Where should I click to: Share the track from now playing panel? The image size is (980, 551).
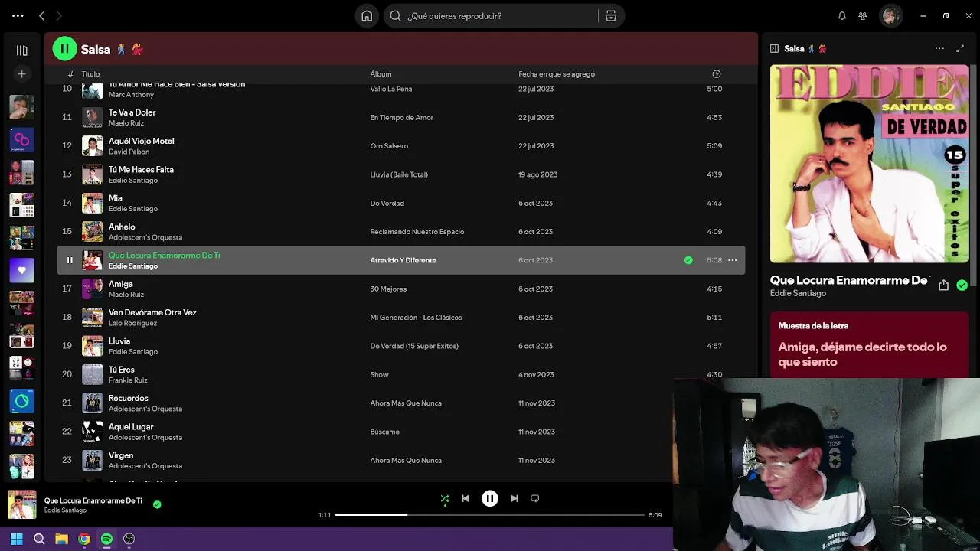tap(943, 285)
